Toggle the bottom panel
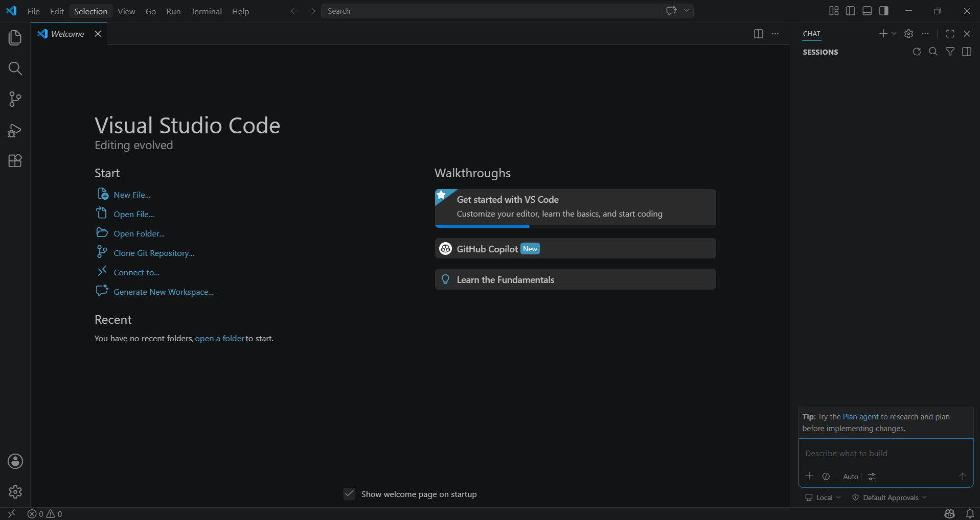Image resolution: width=980 pixels, height=520 pixels. pyautogui.click(x=867, y=11)
